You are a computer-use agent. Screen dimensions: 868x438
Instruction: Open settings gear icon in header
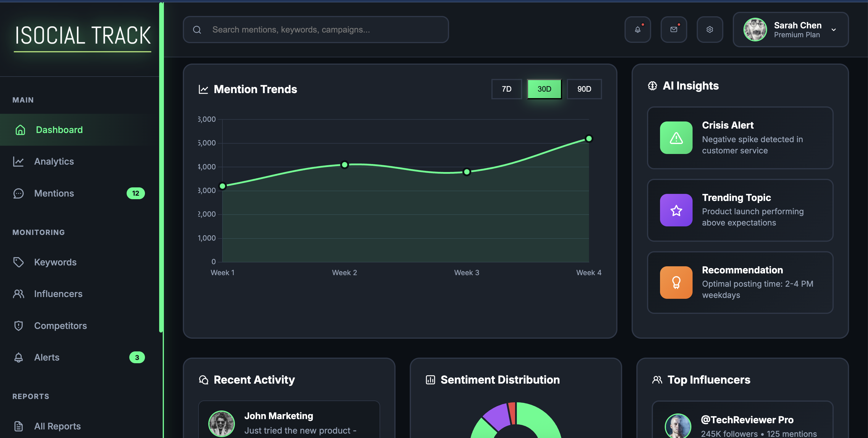click(x=710, y=30)
